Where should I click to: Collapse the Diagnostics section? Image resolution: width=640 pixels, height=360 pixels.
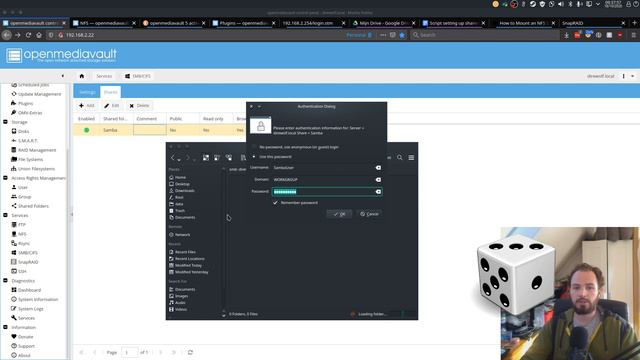[x=5, y=281]
